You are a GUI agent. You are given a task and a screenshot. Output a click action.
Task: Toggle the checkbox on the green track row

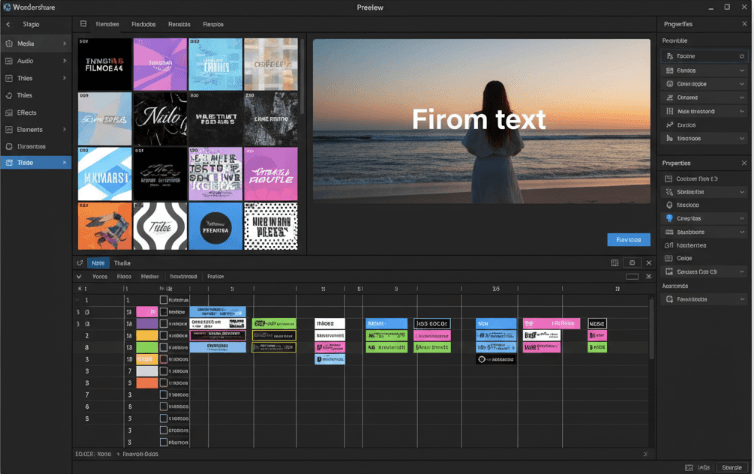(x=164, y=347)
